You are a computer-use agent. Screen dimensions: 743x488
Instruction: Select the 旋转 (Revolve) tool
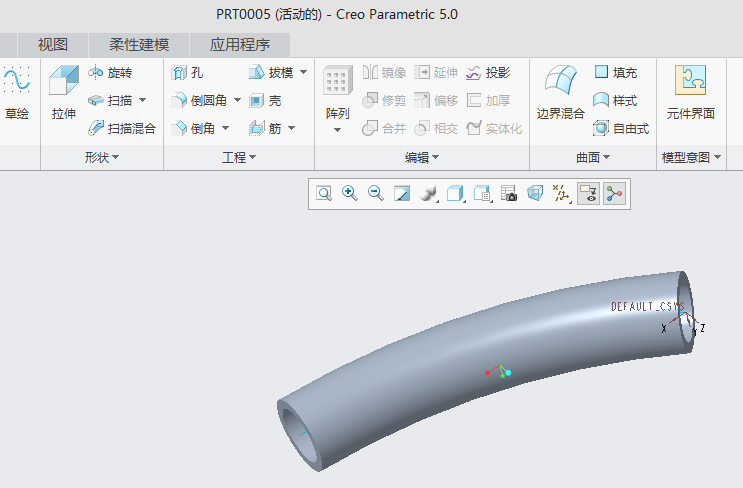[110, 72]
